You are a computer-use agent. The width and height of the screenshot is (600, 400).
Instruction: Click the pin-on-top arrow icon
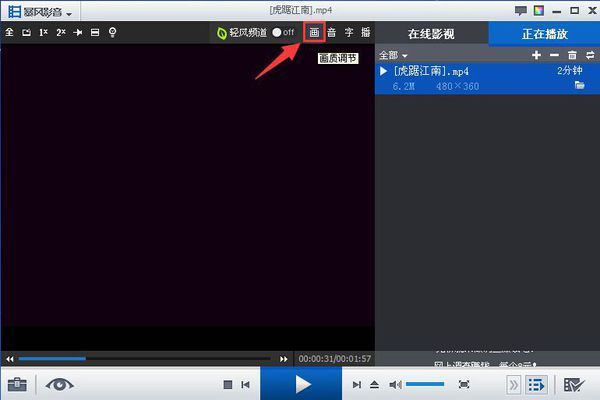point(78,33)
